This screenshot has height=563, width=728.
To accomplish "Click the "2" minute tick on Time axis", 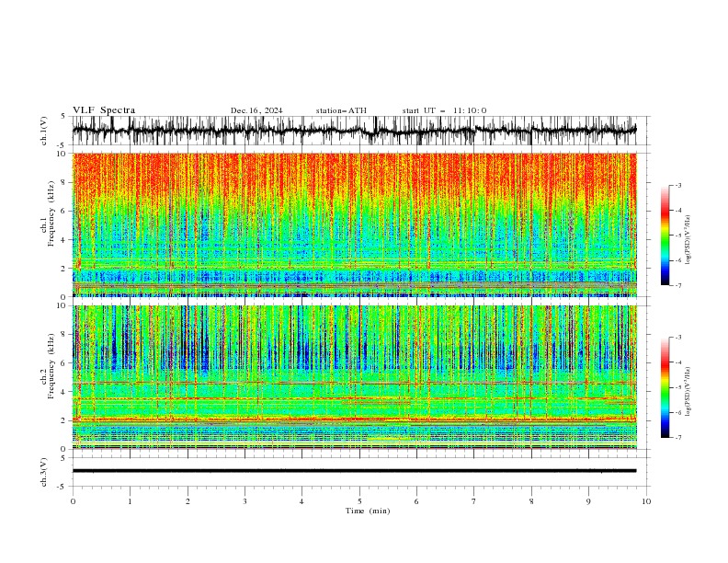I will [188, 501].
